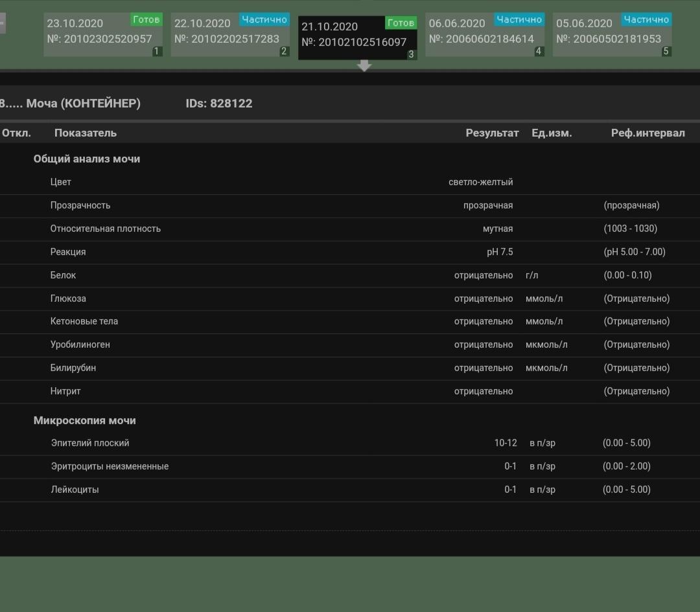The image size is (700, 612).
Task: Click the Реф.интервал column header
Action: point(647,133)
